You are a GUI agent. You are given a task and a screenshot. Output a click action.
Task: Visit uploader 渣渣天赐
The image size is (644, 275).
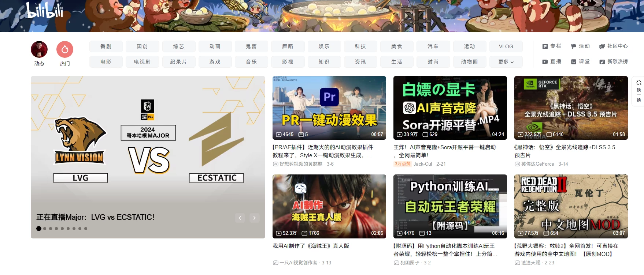[x=531, y=263]
